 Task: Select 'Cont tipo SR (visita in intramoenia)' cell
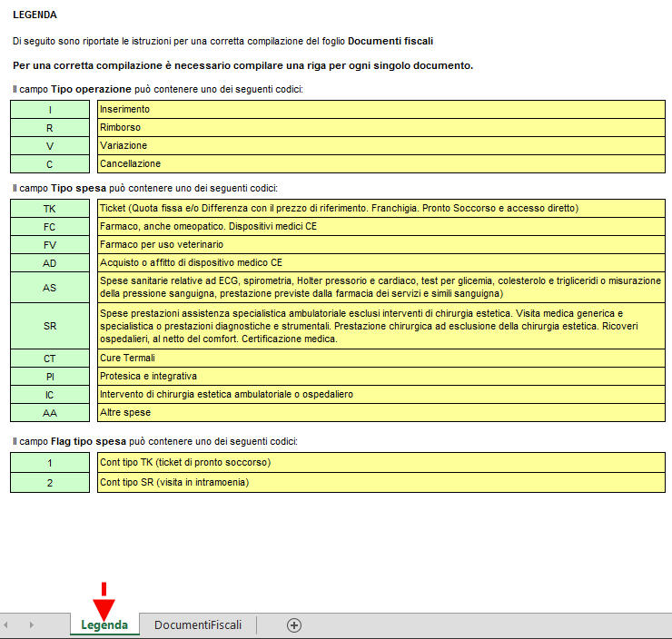click(381, 483)
